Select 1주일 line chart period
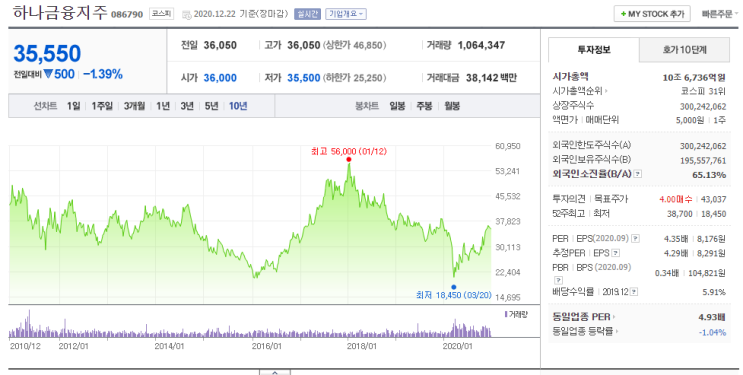Screen dimensions: 743x375 (x=102, y=106)
